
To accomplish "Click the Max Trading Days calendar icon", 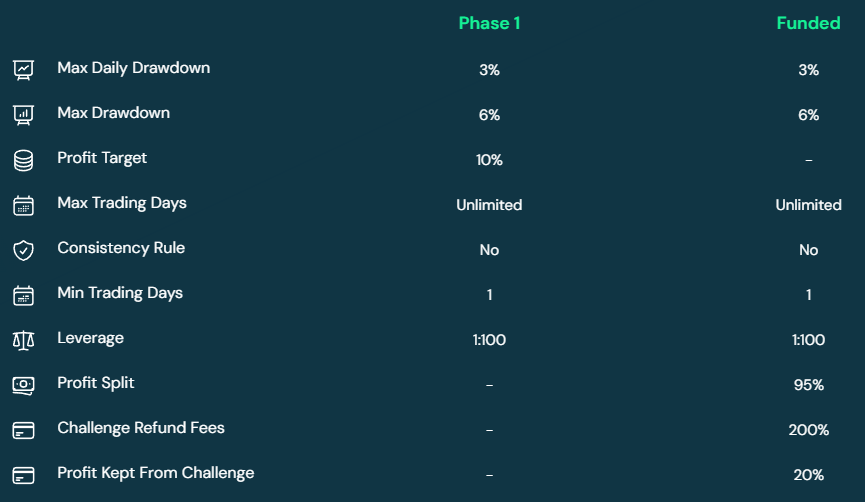I will coord(23,205).
